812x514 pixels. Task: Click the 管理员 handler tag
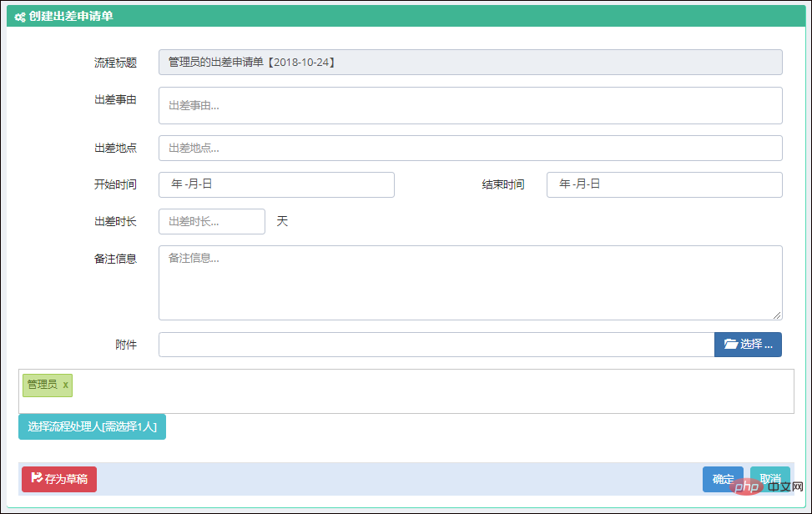48,385
